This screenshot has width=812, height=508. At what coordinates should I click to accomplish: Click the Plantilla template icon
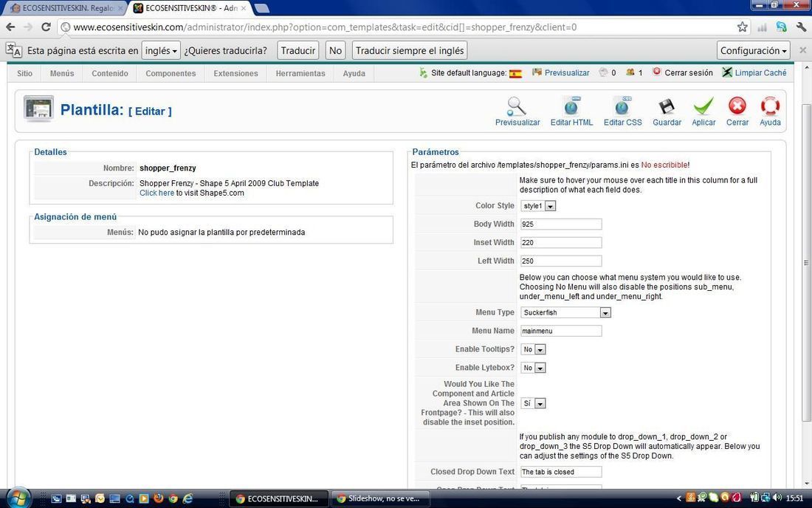point(39,109)
